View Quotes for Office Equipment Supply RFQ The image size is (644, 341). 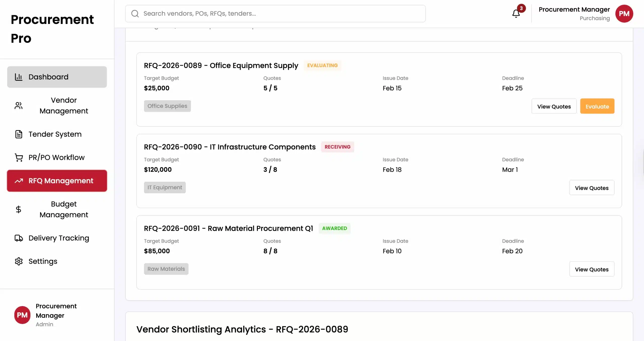pos(554,106)
